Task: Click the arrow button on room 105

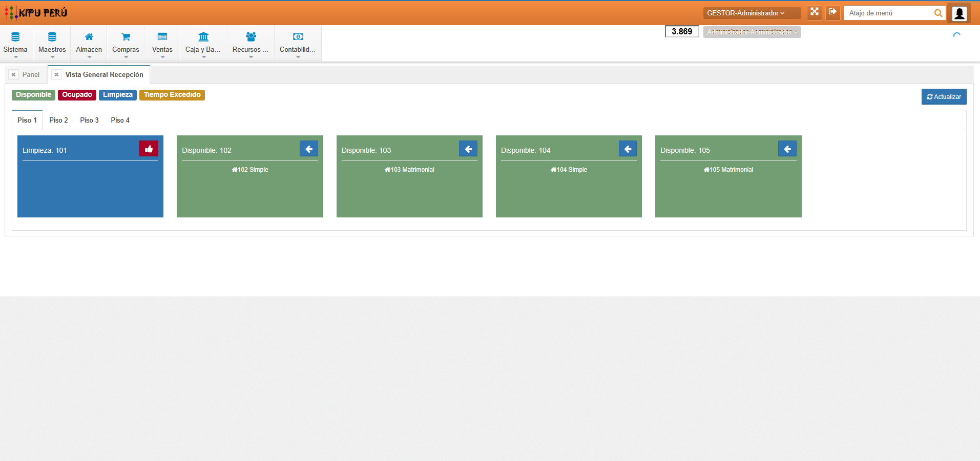Action: [x=787, y=149]
